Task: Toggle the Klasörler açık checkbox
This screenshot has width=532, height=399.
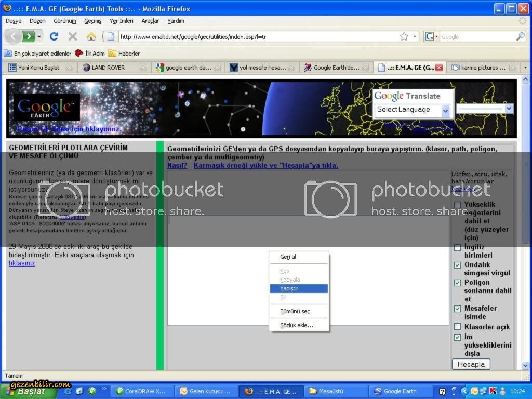Action: pos(457,327)
